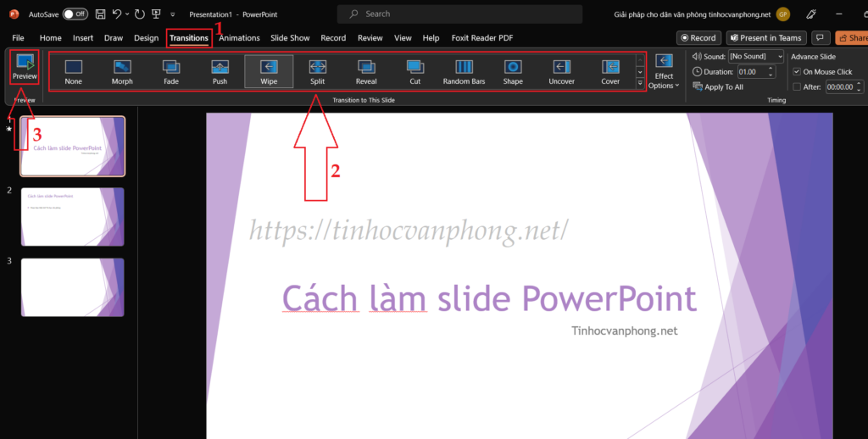This screenshot has width=868, height=439.
Task: Enable the After checkbox
Action: coord(797,87)
